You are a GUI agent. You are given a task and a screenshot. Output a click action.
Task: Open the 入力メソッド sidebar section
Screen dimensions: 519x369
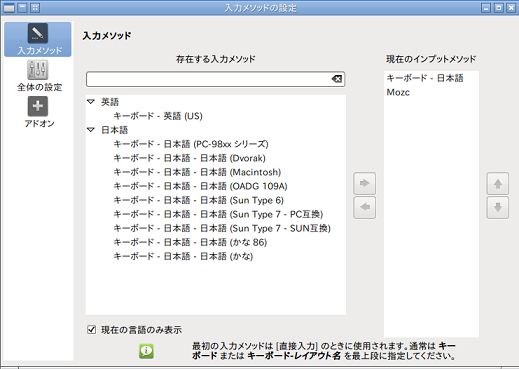click(x=38, y=39)
